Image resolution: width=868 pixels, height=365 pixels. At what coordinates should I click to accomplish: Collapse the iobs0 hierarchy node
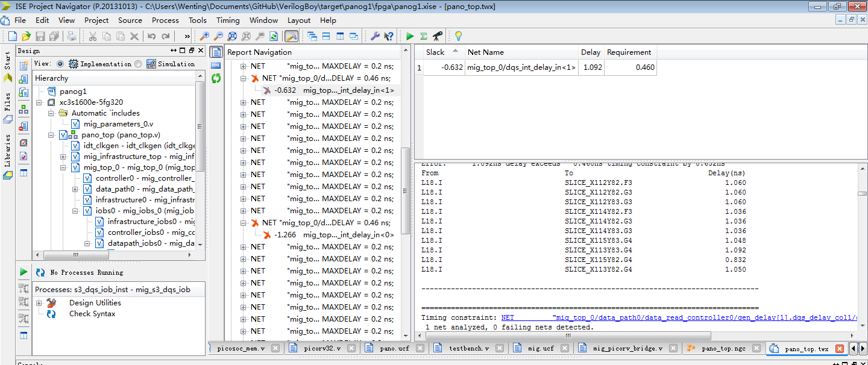(75, 211)
